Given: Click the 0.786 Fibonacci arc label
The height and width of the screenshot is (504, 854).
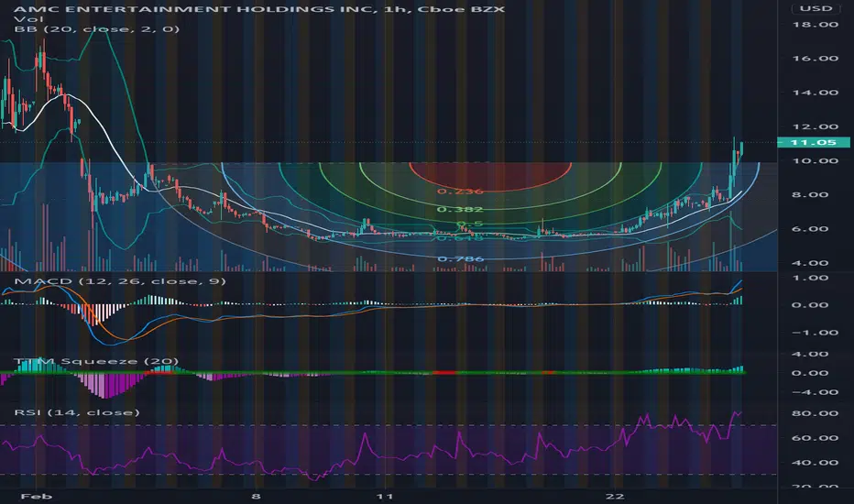Looking at the screenshot, I should pyautogui.click(x=461, y=258).
